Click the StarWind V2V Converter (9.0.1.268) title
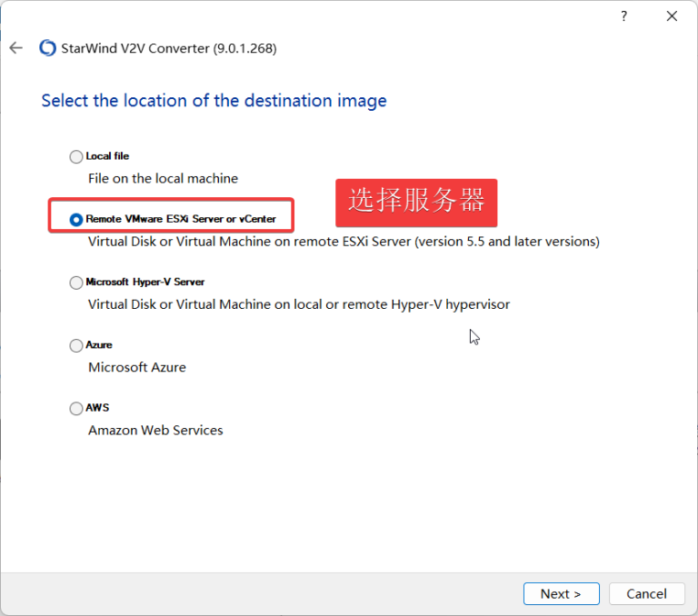Viewport: 698px width, 616px height. 169,48
